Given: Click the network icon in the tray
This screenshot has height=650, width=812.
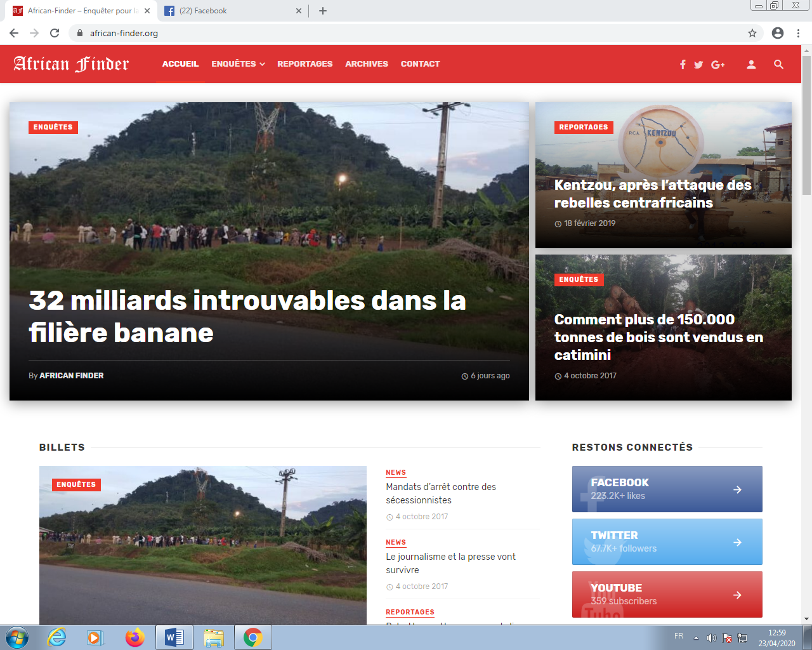Looking at the screenshot, I should (742, 638).
